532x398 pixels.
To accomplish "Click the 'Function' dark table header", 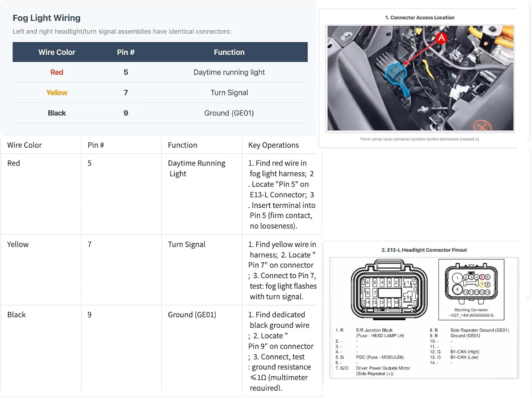I will tap(229, 52).
